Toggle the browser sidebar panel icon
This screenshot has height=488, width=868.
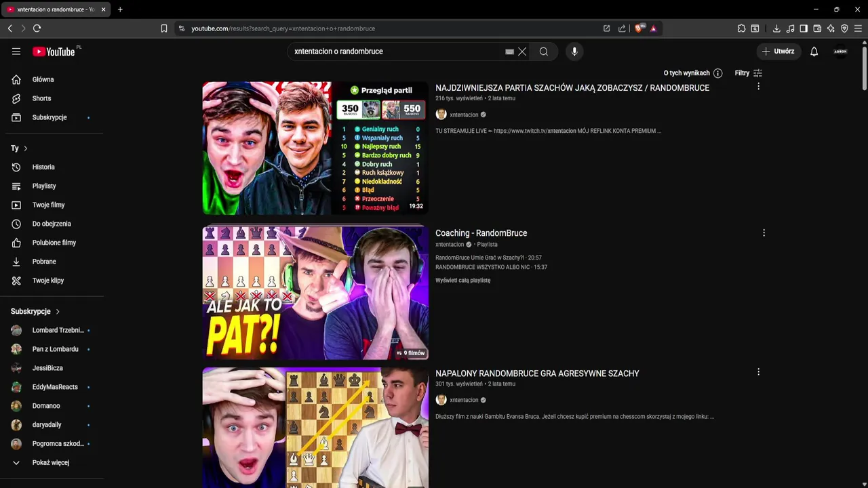(x=804, y=28)
